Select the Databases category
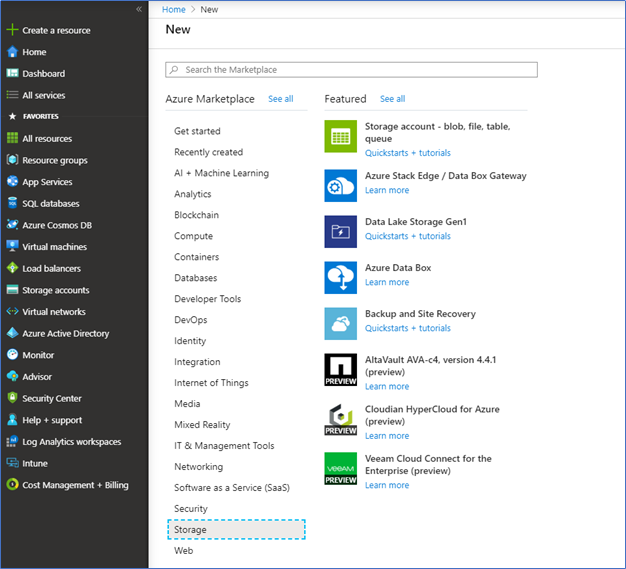Viewport: 626px width, 569px height. click(196, 278)
